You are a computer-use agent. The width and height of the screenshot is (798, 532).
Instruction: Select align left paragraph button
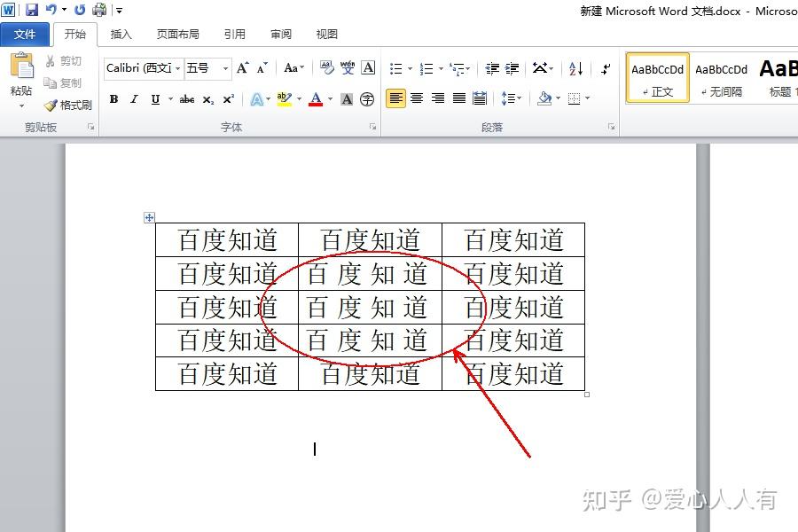(x=395, y=98)
